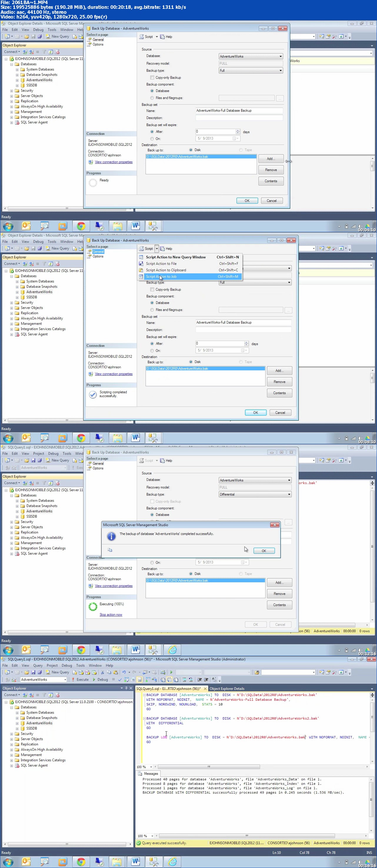Click the Undo arrow icon in 00:16:16 frame toolbar
The height and width of the screenshot is (868, 377).
(x=124, y=672)
